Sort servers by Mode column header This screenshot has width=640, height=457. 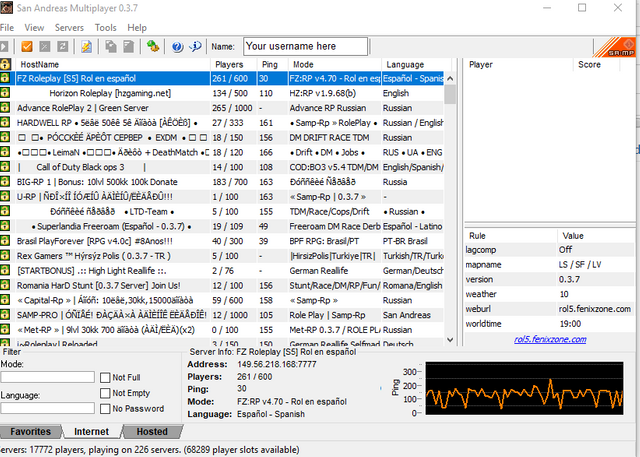click(x=335, y=64)
